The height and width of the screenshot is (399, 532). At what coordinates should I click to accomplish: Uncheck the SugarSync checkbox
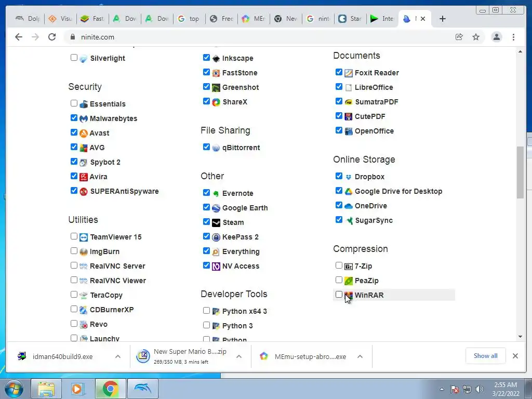[339, 220]
